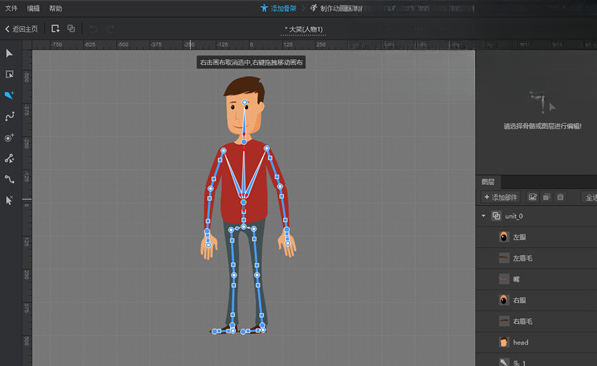Open the 帮助 menu
597x366 pixels.
click(56, 8)
